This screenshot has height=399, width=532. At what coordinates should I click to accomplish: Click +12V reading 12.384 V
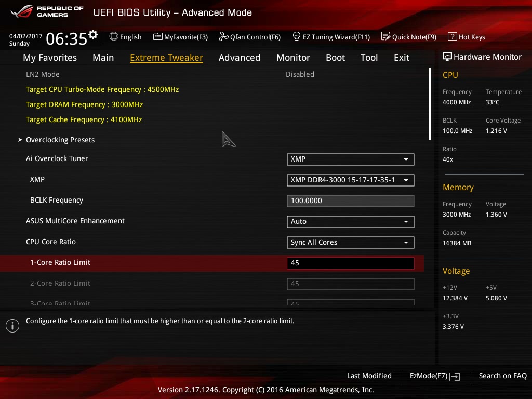[455, 298]
